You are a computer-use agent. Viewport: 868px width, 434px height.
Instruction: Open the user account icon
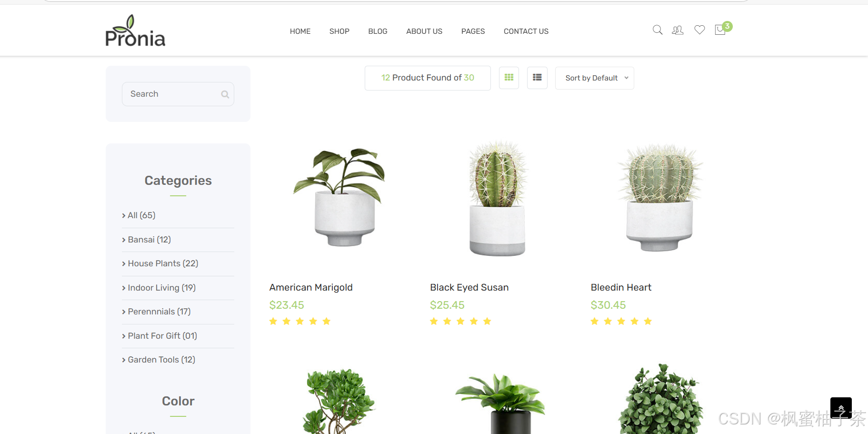(678, 30)
